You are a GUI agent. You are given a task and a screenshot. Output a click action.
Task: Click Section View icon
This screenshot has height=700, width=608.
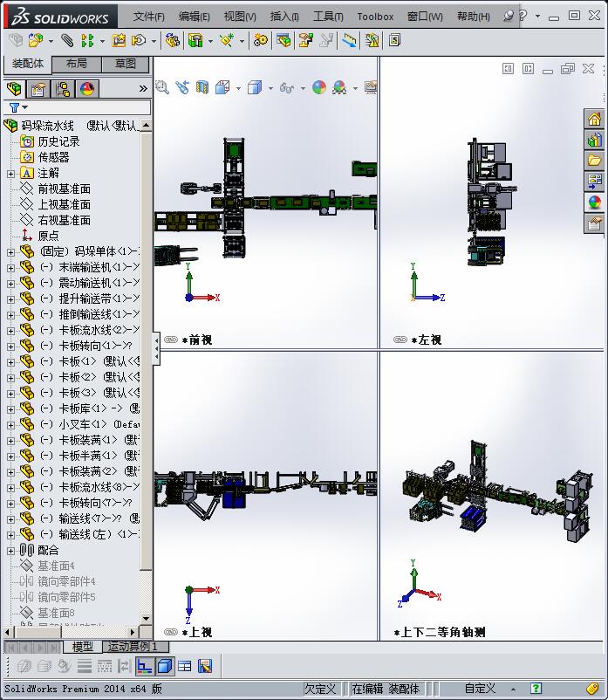pos(202,87)
